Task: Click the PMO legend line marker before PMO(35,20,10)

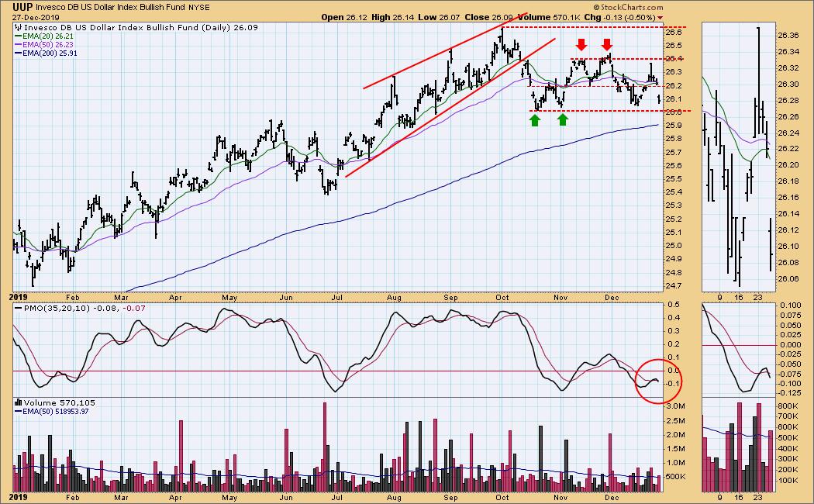Action: [19, 309]
